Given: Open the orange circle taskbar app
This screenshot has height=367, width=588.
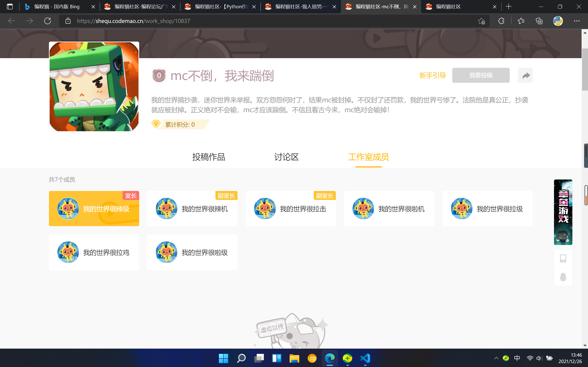Looking at the screenshot, I should 312,358.
